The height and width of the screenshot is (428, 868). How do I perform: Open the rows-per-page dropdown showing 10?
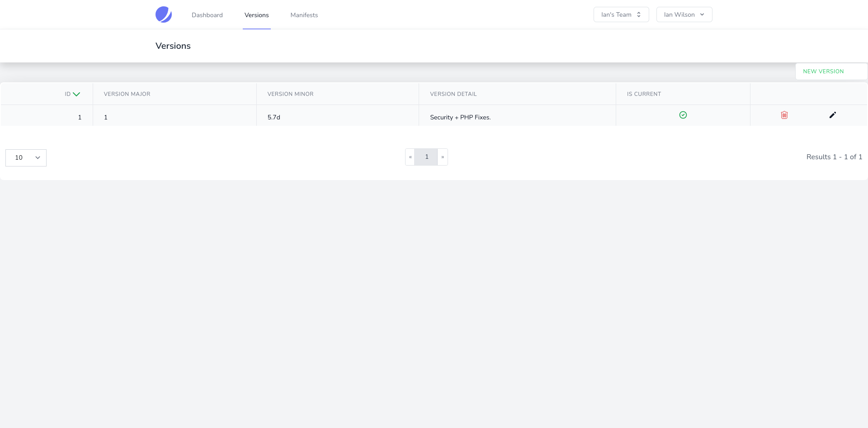click(x=26, y=158)
